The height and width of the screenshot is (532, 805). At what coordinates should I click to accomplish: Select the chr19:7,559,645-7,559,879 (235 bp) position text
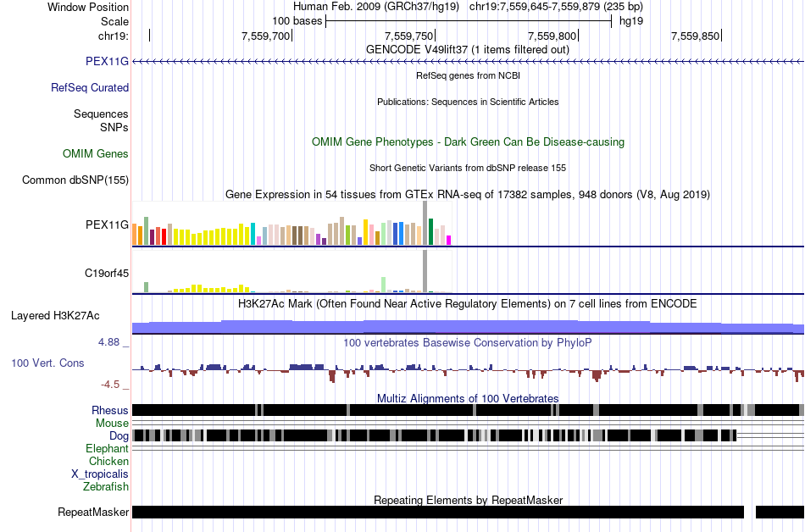[x=556, y=7]
